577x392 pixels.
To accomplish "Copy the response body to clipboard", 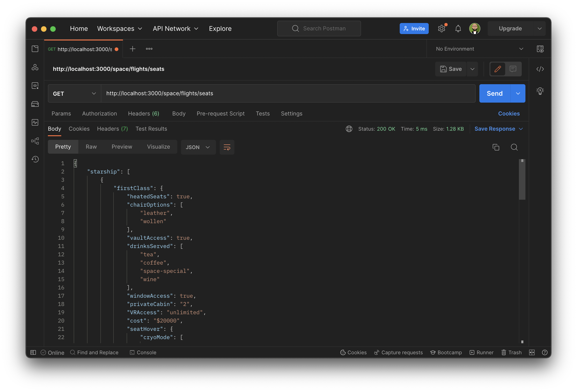I will tap(496, 147).
